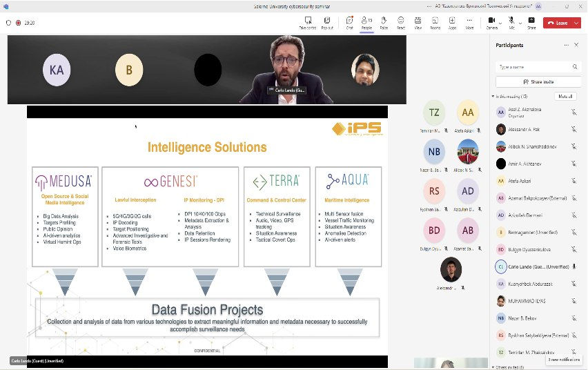Select Azizullah Damani in participant list
588x370 pixels.
pyautogui.click(x=537, y=215)
